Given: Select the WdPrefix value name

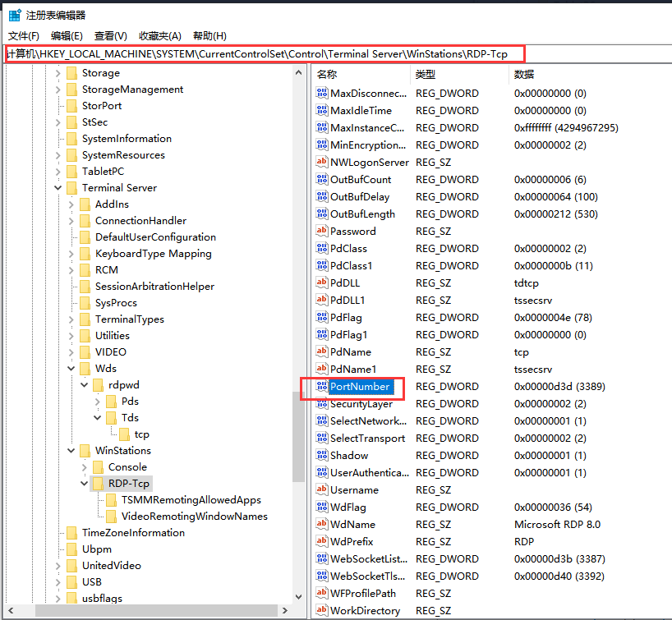Looking at the screenshot, I should coord(352,542).
